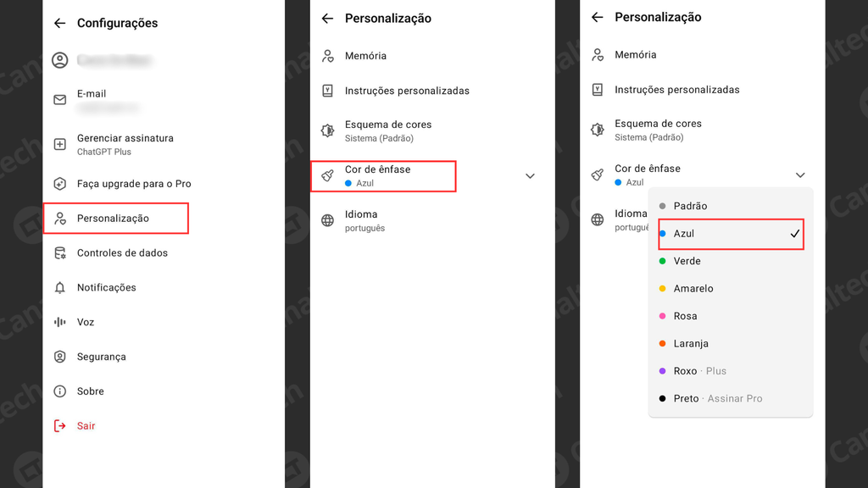This screenshot has height=488, width=868.
Task: Open the Personalização settings entry
Action: pyautogui.click(x=113, y=219)
